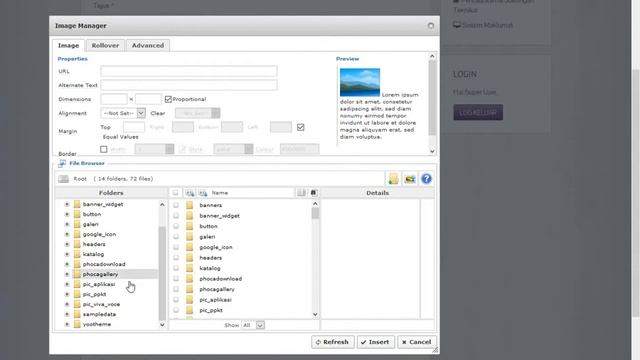Click the phocadownload folder icon in file list

(189, 278)
